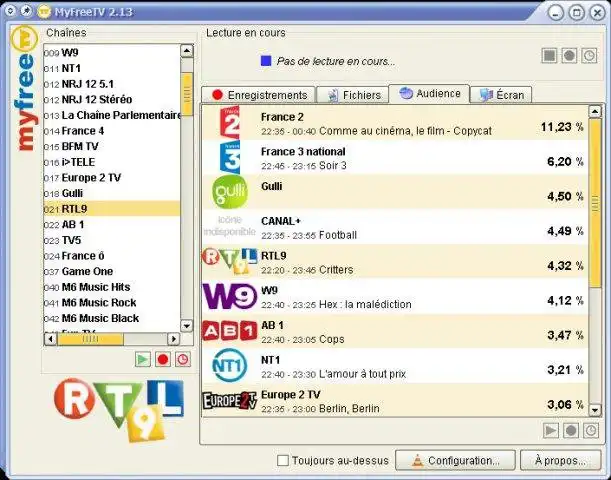This screenshot has width=611, height=480.
Task: Open the Configuration dialog
Action: tap(455, 461)
